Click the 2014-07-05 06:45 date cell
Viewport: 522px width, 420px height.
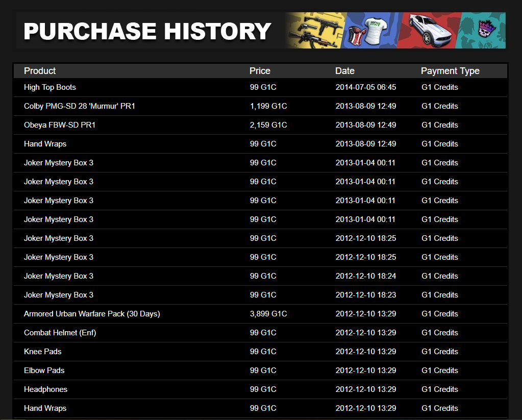(366, 87)
